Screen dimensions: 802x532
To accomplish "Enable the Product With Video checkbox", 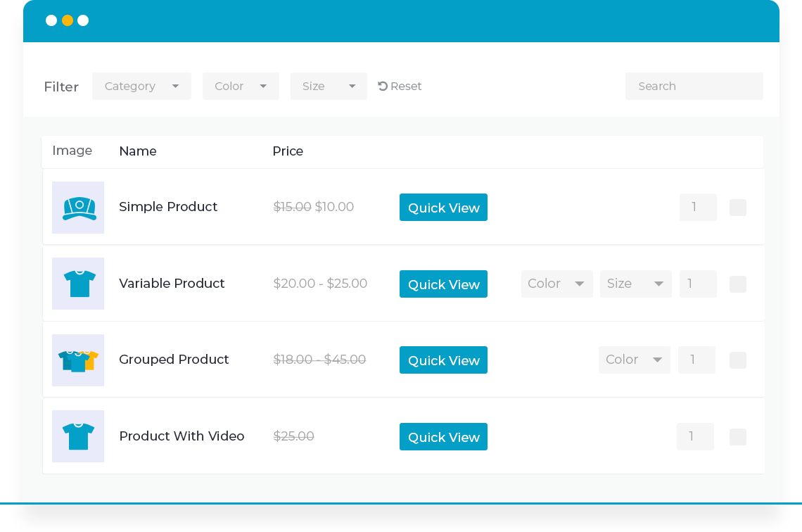I will (737, 436).
